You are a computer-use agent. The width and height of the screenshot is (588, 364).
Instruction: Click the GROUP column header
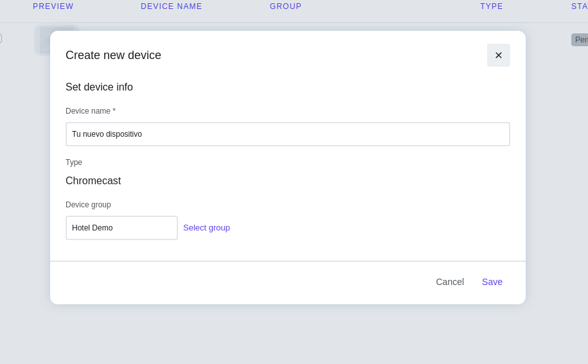285,6
